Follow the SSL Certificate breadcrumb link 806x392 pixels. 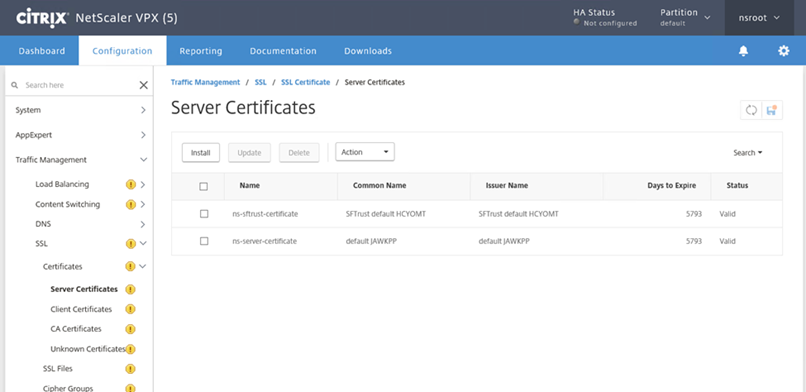pos(306,82)
